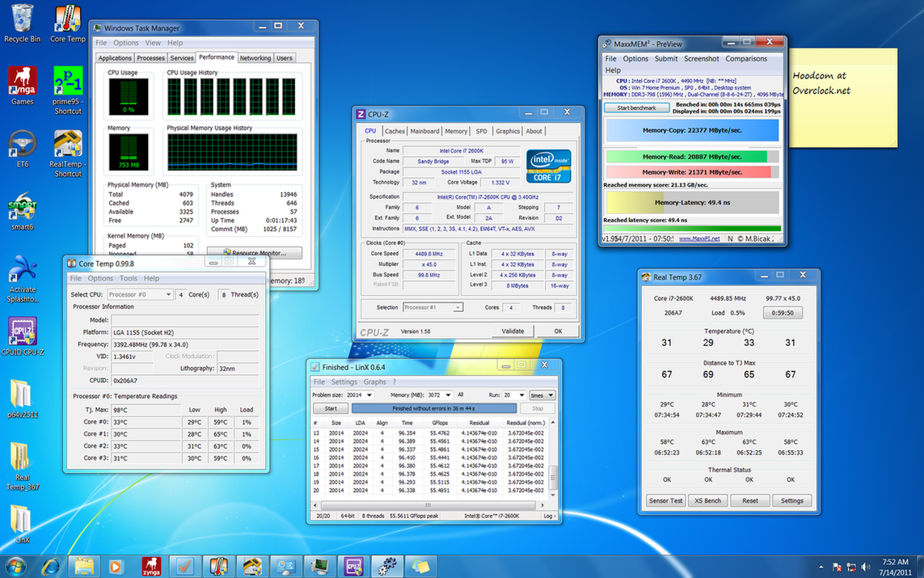The height and width of the screenshot is (578, 924).
Task: Launch the RealTemp shortcut icon
Action: [68, 154]
